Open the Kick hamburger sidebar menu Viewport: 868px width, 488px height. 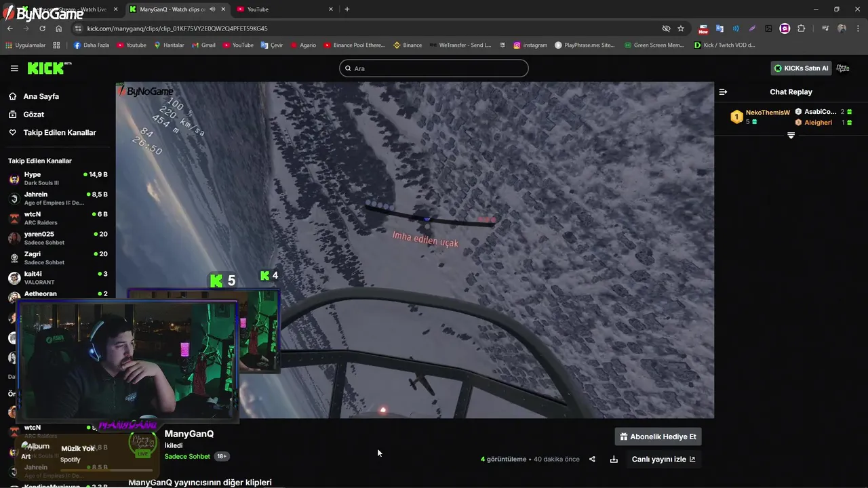click(14, 68)
